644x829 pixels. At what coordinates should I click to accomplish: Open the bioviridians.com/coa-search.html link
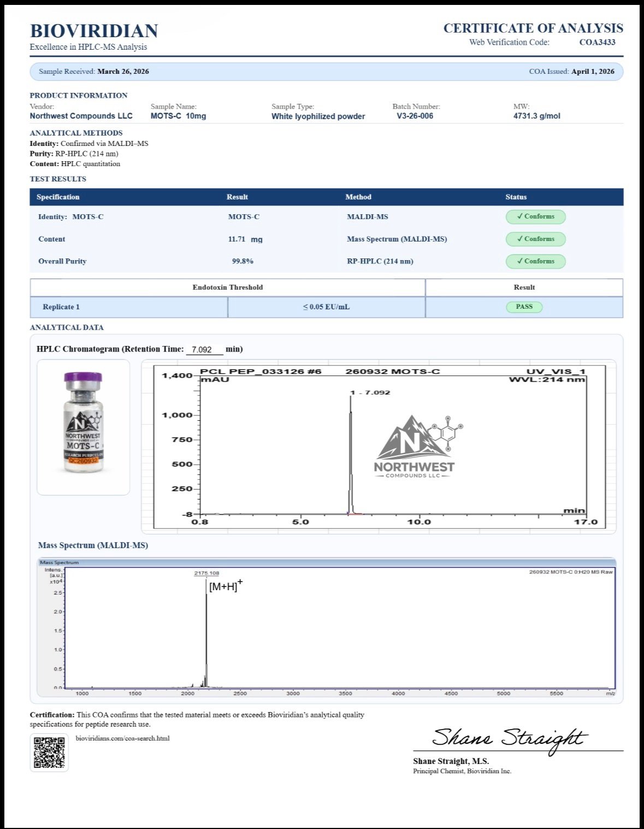point(122,738)
